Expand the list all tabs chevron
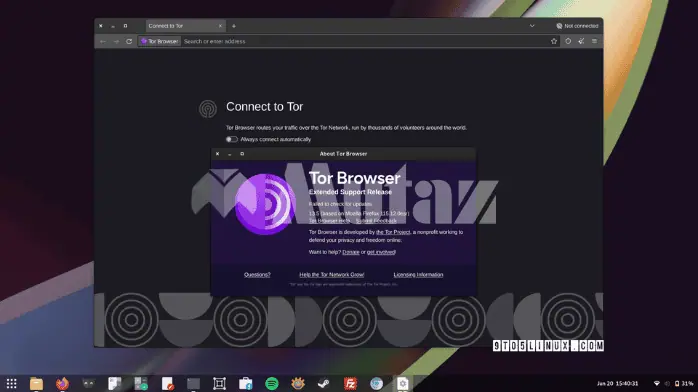This screenshot has width=698, height=392. coord(532,26)
